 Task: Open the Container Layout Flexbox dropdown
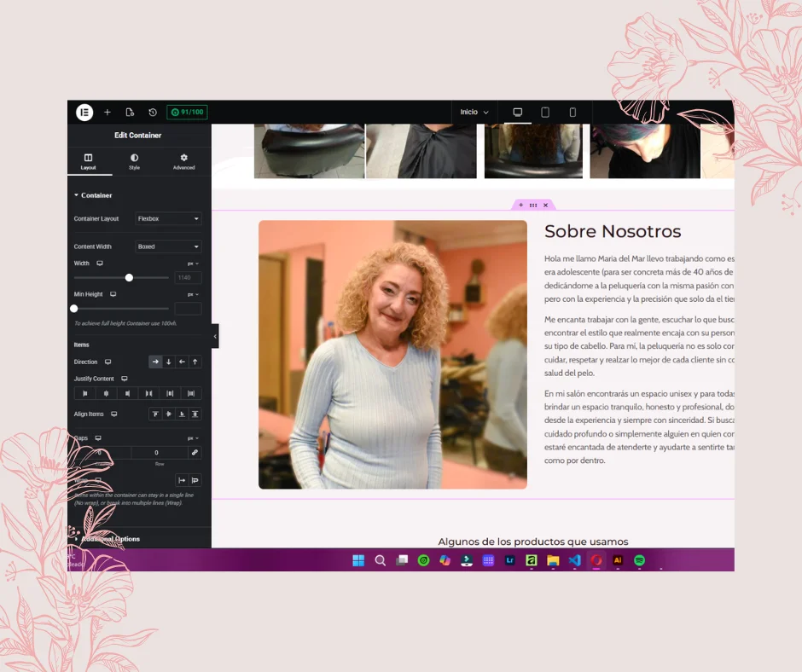[x=168, y=218]
